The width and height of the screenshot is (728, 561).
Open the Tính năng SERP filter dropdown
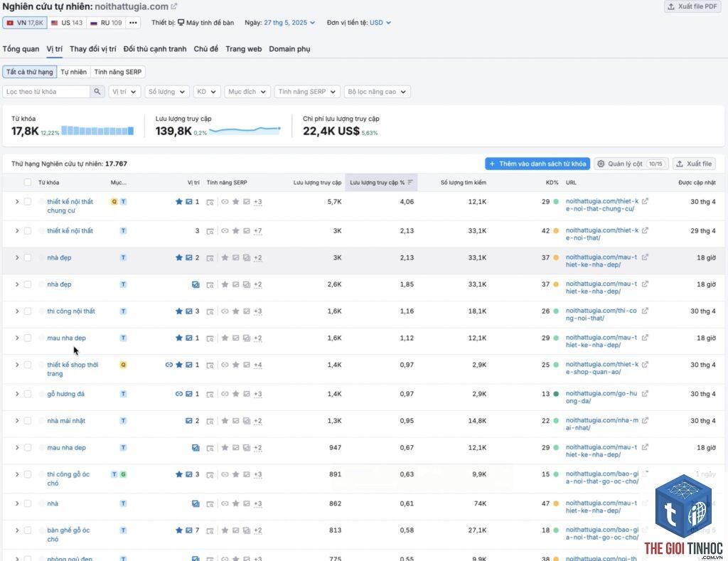[307, 92]
